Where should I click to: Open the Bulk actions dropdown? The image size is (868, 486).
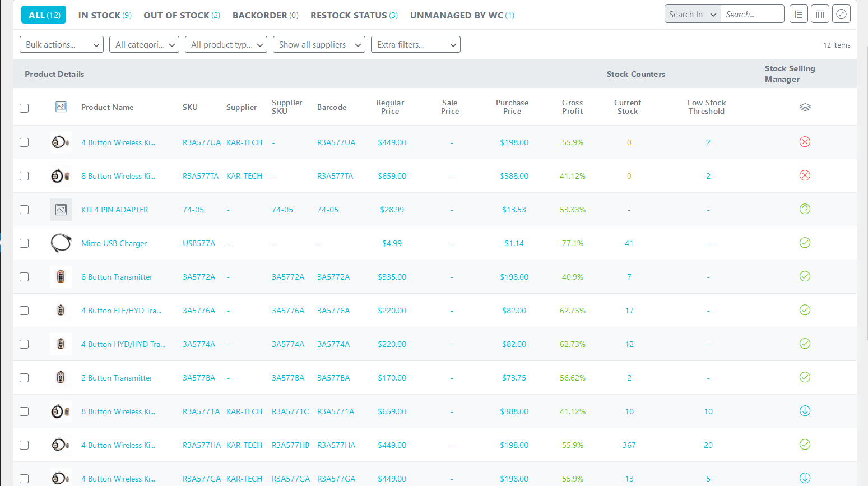(x=62, y=45)
